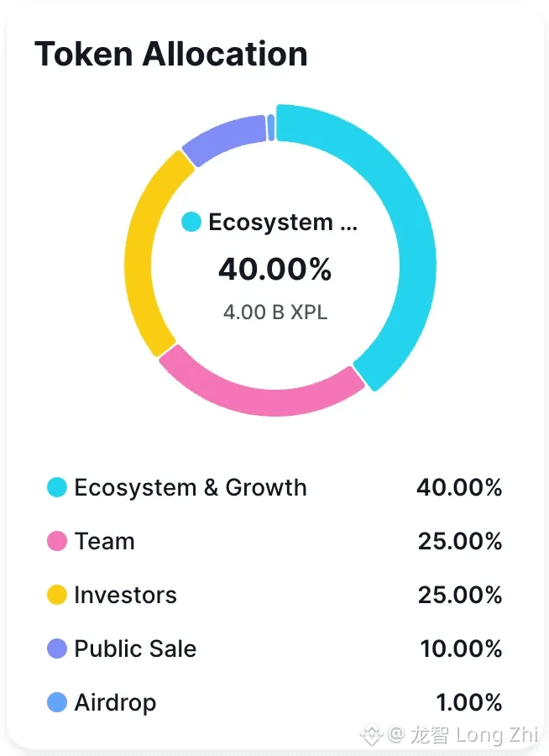
Task: Click the yellow legend dot for Investors
Action: [x=57, y=595]
